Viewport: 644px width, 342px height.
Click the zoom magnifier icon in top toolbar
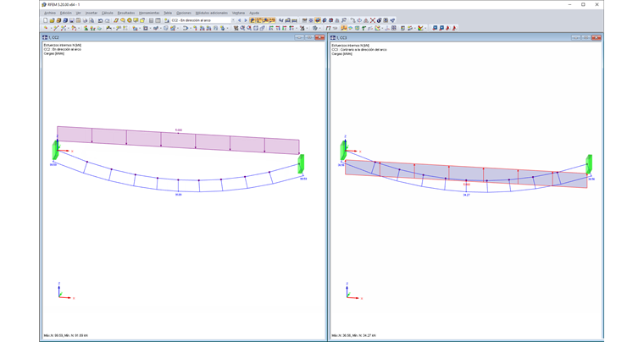(x=344, y=20)
